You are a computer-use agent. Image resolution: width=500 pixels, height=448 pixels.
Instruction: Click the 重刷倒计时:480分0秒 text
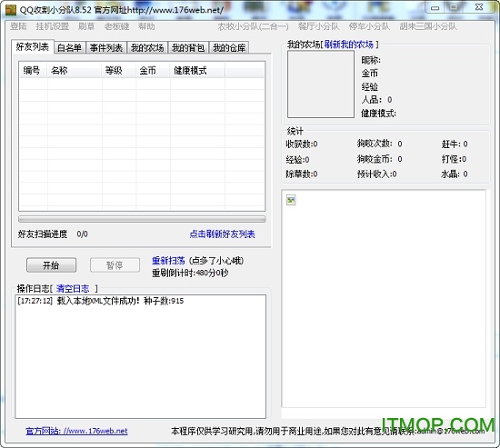190,273
